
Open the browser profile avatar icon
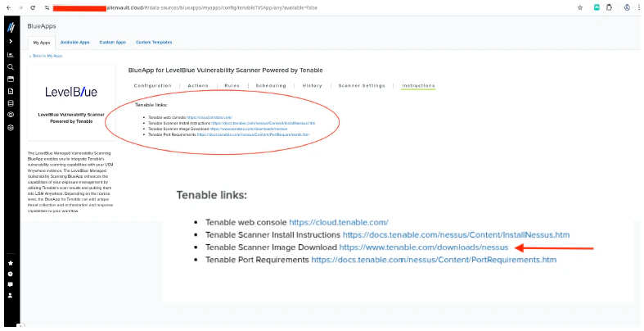(627, 7)
